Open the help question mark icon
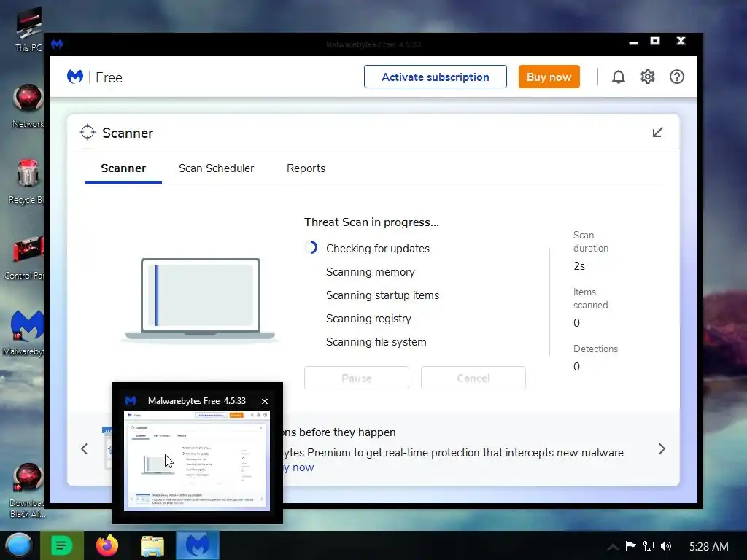Image resolution: width=747 pixels, height=560 pixels. coord(676,77)
